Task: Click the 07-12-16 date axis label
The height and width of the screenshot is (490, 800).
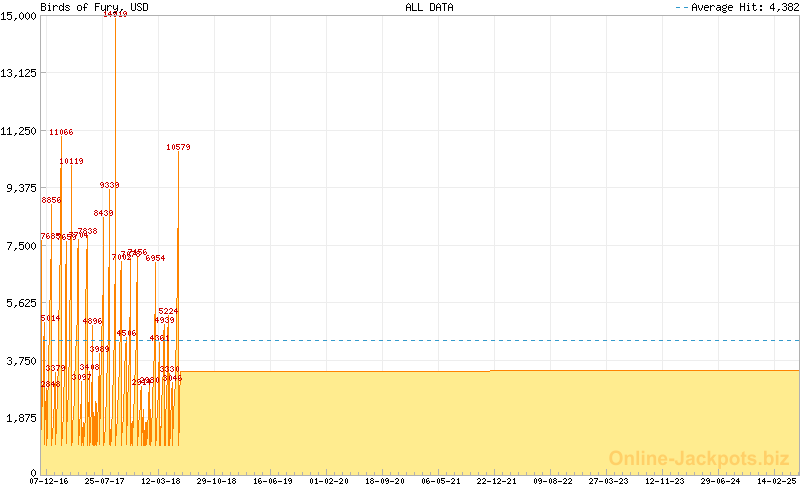Action: coord(50,481)
